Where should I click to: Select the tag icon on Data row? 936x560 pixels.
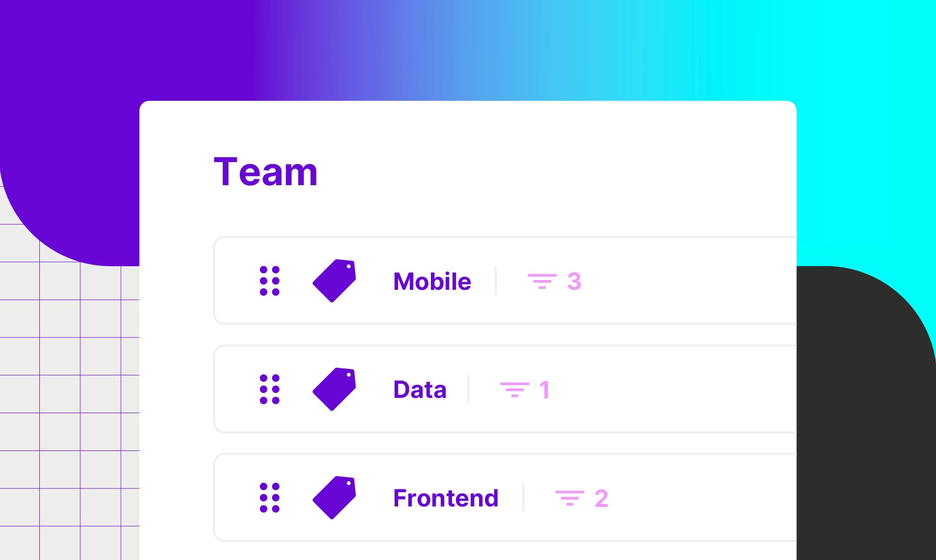point(335,389)
